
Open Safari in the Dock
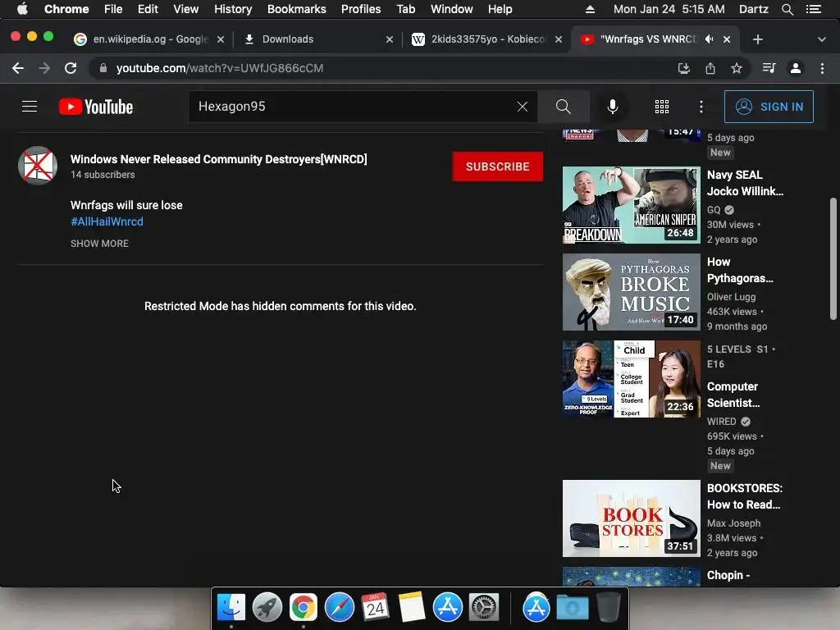pyautogui.click(x=339, y=607)
